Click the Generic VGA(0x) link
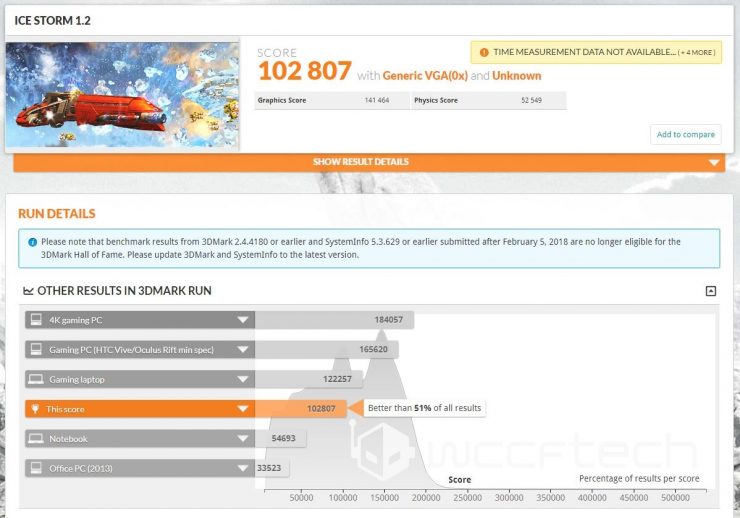Image resolution: width=740 pixels, height=518 pixels. tap(425, 76)
